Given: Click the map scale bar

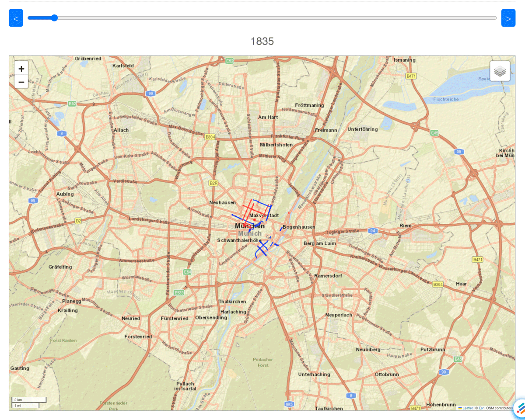Looking at the screenshot, I should click(x=29, y=403).
